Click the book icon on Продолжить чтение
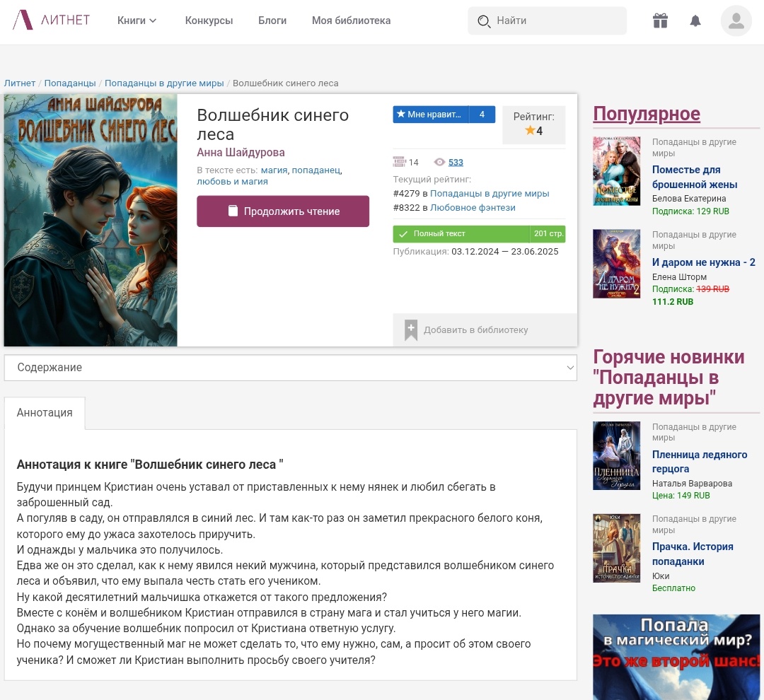 (x=233, y=211)
